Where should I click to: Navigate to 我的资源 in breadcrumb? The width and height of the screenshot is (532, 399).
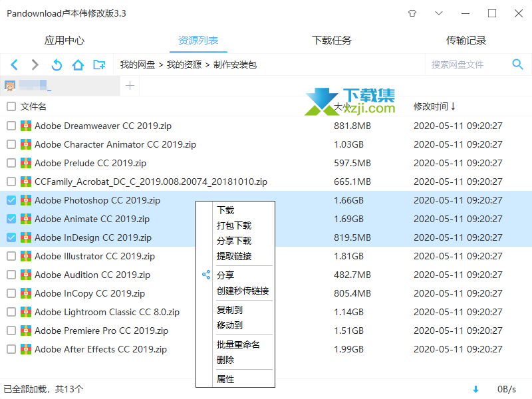[184, 65]
